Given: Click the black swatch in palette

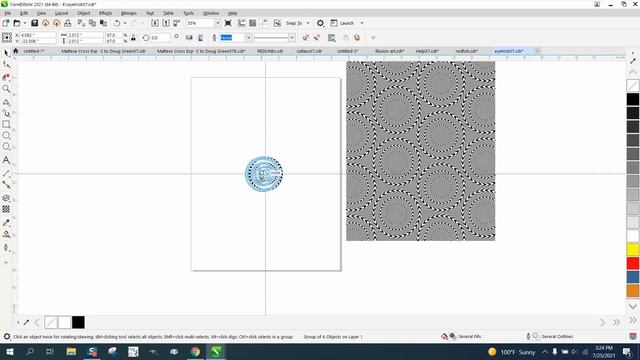Looking at the screenshot, I should coord(633,99).
